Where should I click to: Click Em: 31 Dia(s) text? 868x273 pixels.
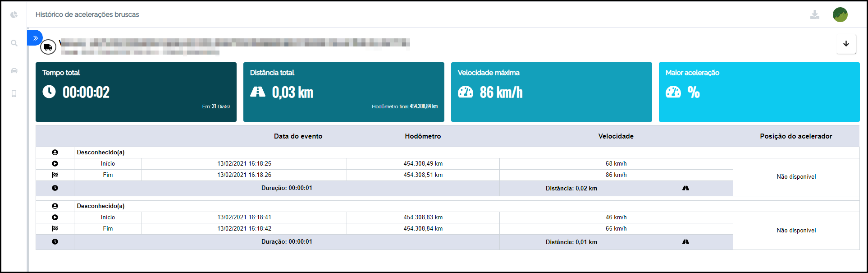[216, 106]
